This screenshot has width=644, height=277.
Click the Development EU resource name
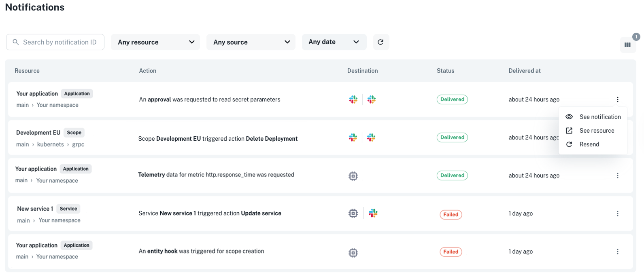[x=38, y=133]
